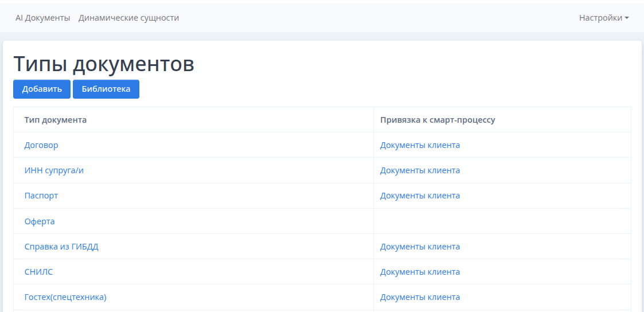The height and width of the screenshot is (312, 644).
Task: Click Документы клиента in ИНН супруга/и row
Action: 420,170
